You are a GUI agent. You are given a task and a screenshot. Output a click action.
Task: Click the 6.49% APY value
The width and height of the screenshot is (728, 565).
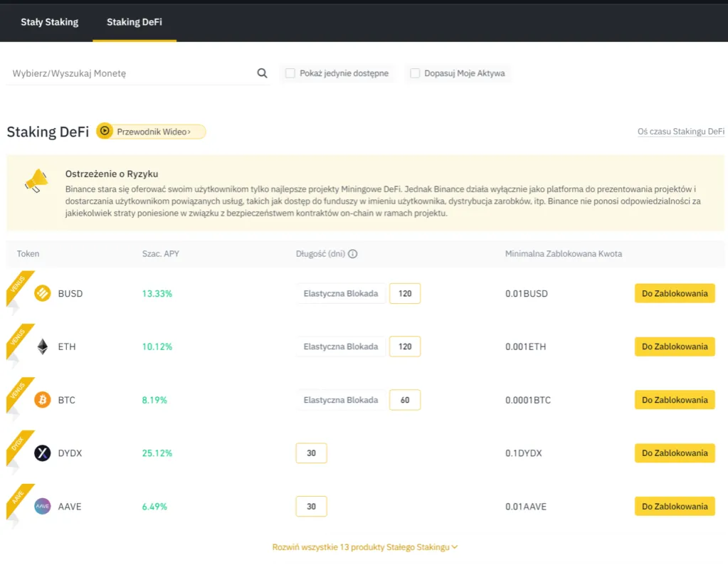coord(154,506)
